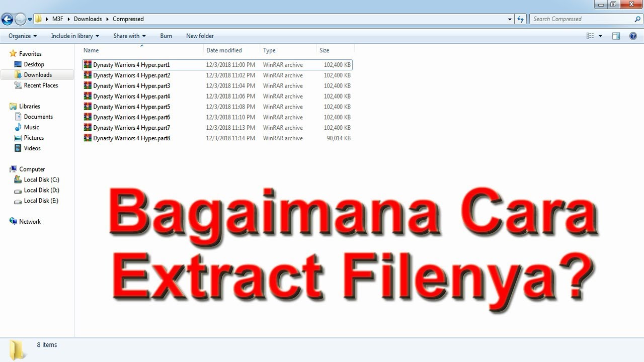Click M3F in the address breadcrumb
The image size is (644, 362).
point(57,19)
